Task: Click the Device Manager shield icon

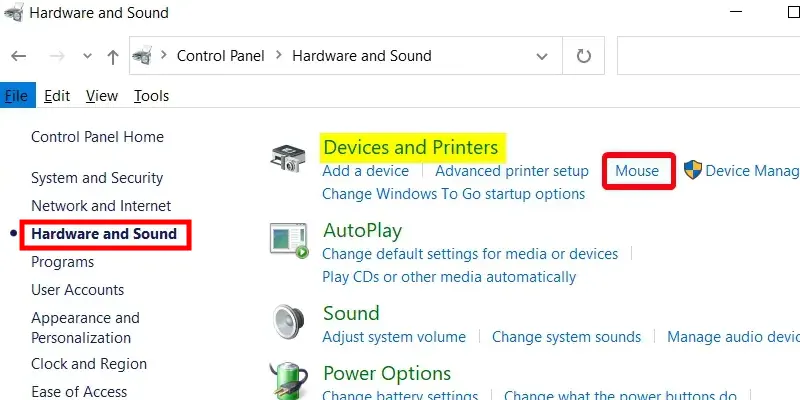Action: coord(692,170)
